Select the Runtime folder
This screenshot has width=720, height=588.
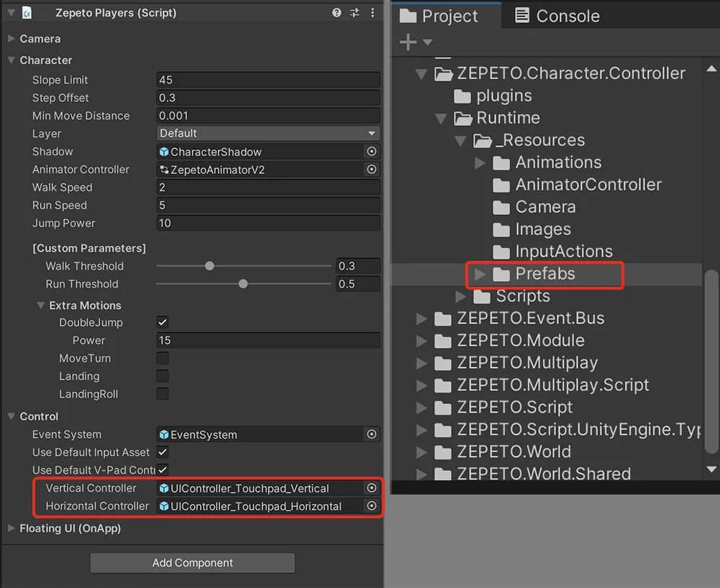tap(508, 118)
